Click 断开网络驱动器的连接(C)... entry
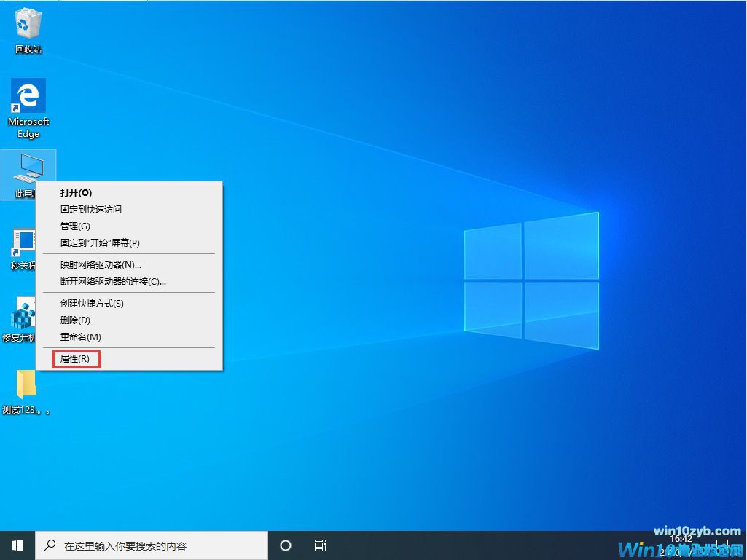The height and width of the screenshot is (560, 747). (113, 282)
